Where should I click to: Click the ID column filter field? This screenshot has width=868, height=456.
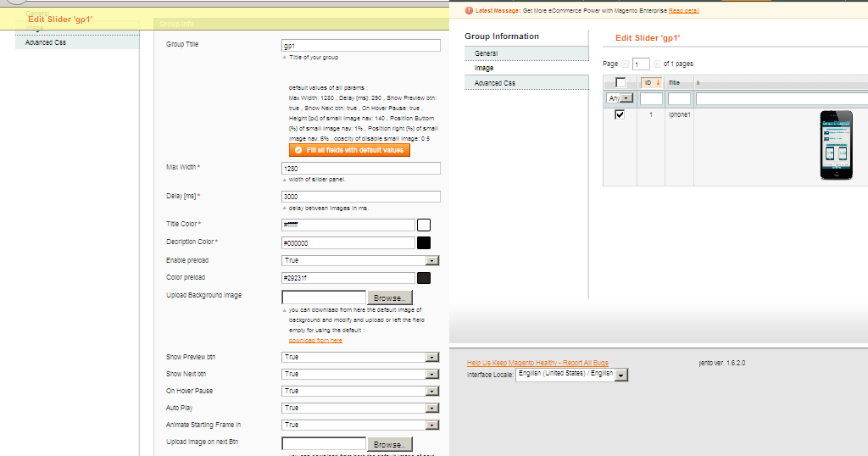(651, 98)
